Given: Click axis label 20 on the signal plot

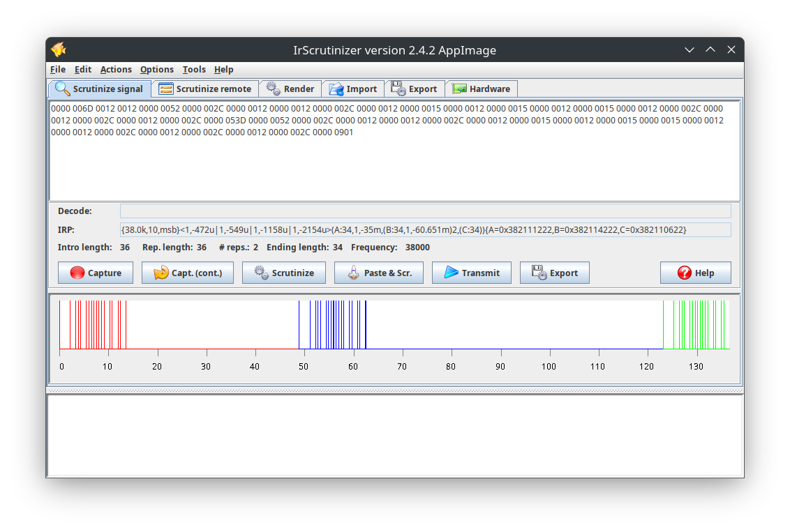Looking at the screenshot, I should coord(157,367).
